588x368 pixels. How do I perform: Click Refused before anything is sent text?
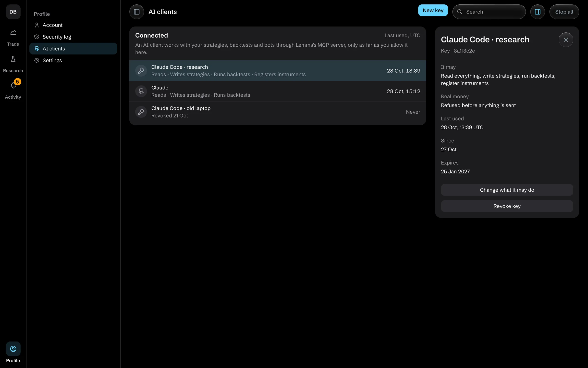478,105
